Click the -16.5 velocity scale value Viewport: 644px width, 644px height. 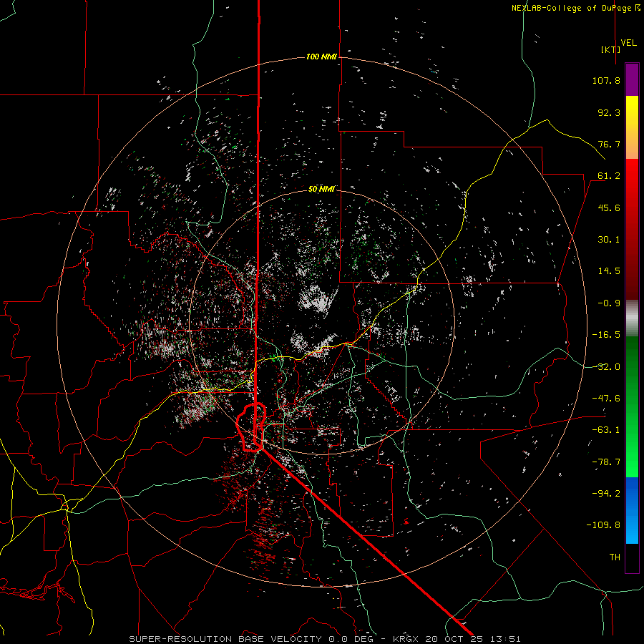coord(606,335)
